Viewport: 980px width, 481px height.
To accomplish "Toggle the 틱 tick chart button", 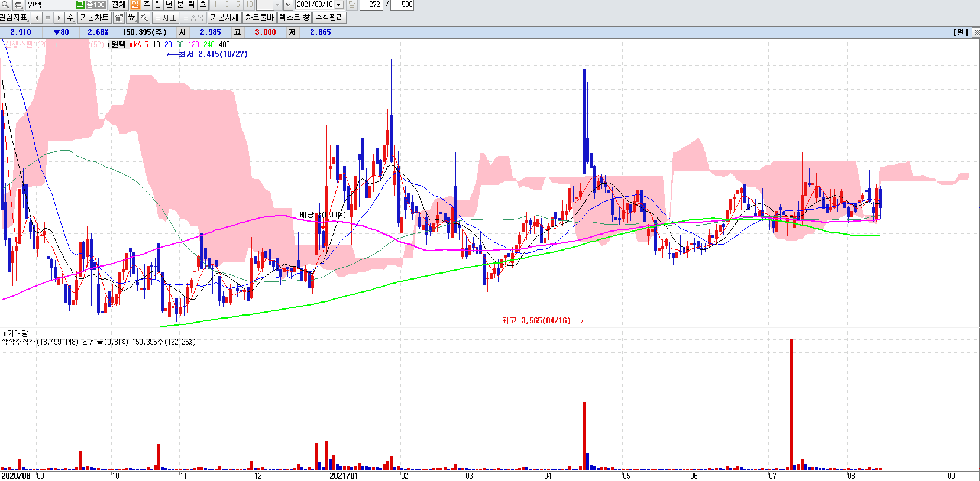I will pyautogui.click(x=191, y=5).
